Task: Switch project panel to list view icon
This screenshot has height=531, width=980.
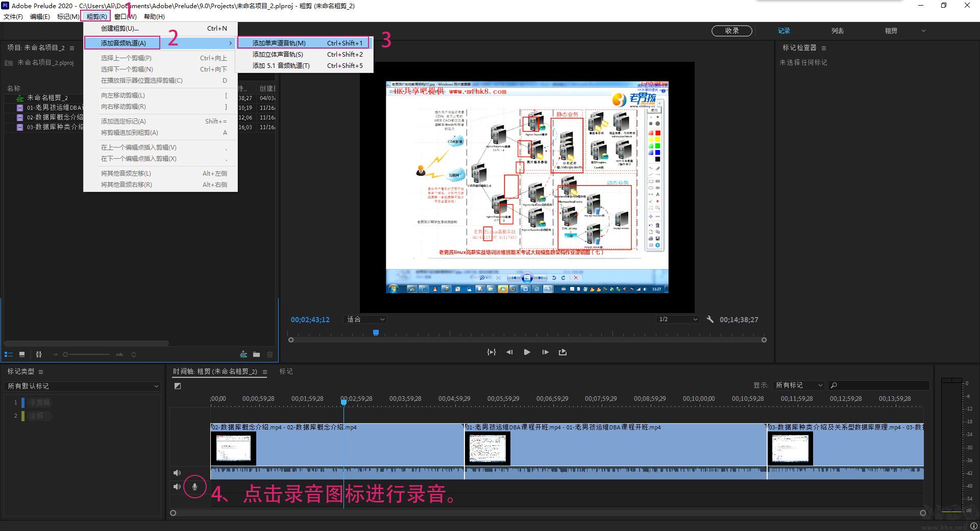Action: pyautogui.click(x=8, y=354)
